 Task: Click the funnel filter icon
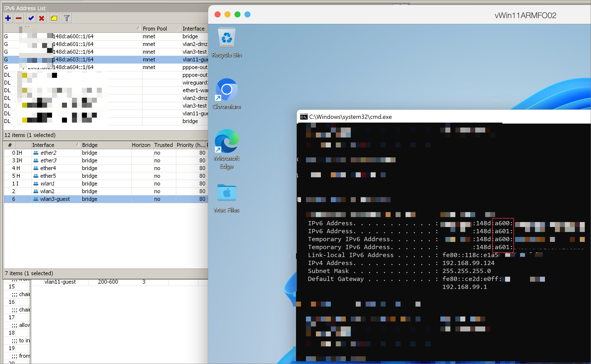coord(66,18)
